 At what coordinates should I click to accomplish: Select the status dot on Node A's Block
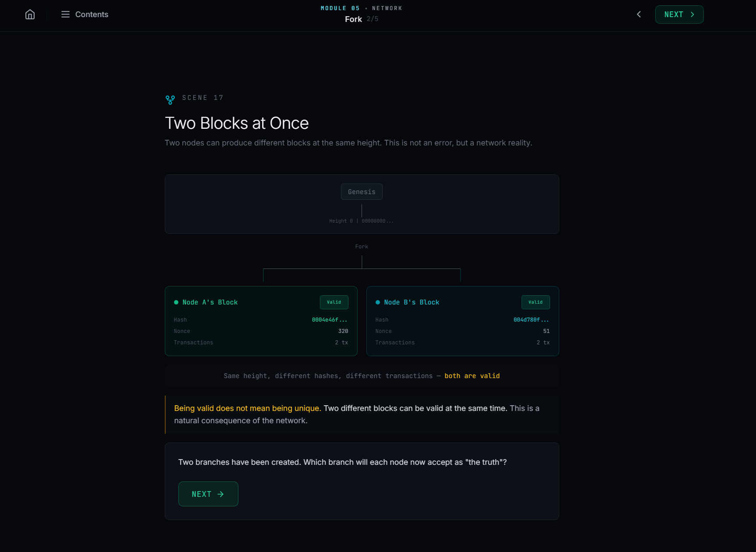tap(176, 302)
